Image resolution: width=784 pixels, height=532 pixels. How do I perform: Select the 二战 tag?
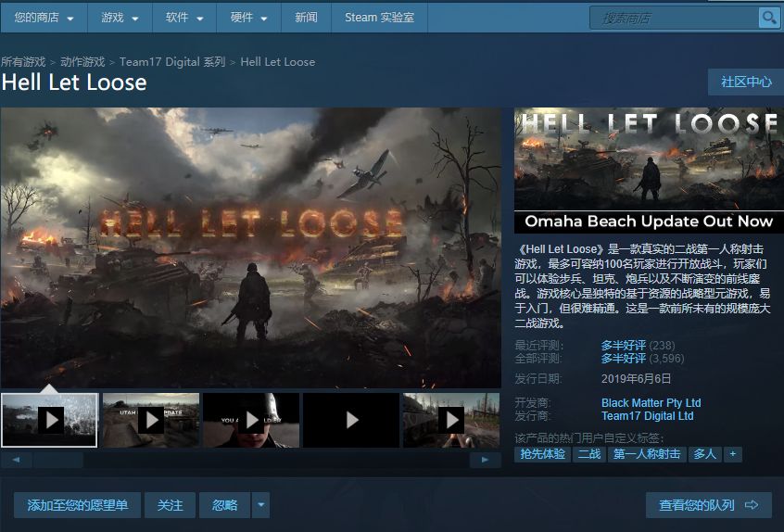[589, 454]
